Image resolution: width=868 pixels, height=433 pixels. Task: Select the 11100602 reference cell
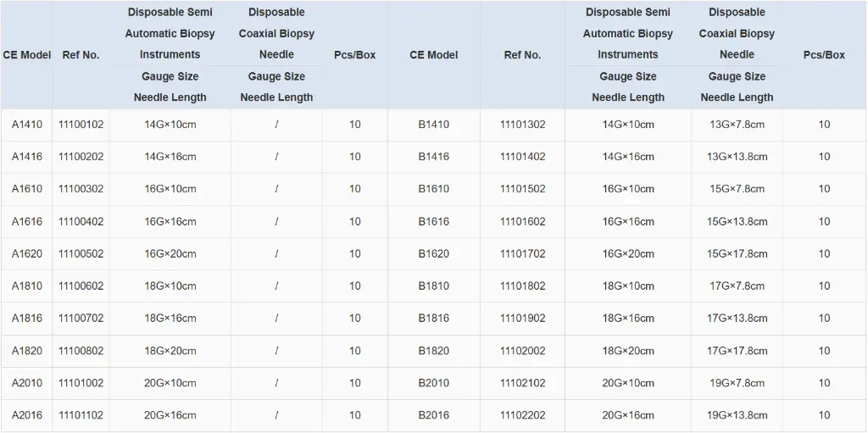click(81, 286)
